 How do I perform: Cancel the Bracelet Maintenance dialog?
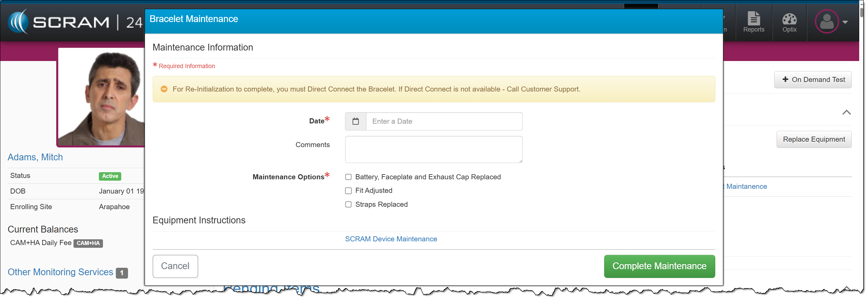click(175, 266)
